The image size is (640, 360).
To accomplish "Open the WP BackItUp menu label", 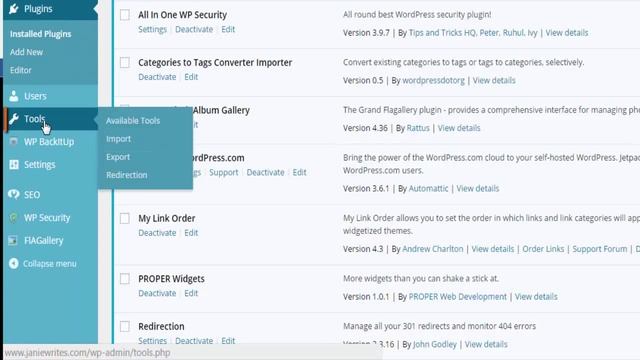I will (49, 142).
